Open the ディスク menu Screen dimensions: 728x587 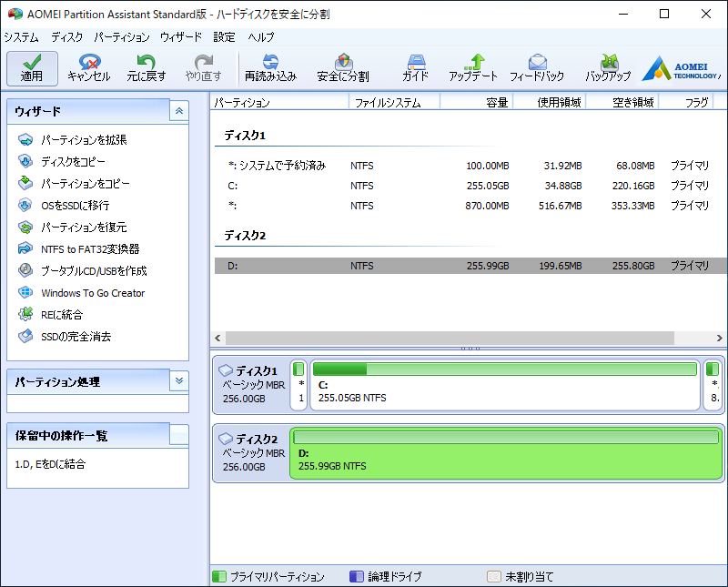point(66,37)
